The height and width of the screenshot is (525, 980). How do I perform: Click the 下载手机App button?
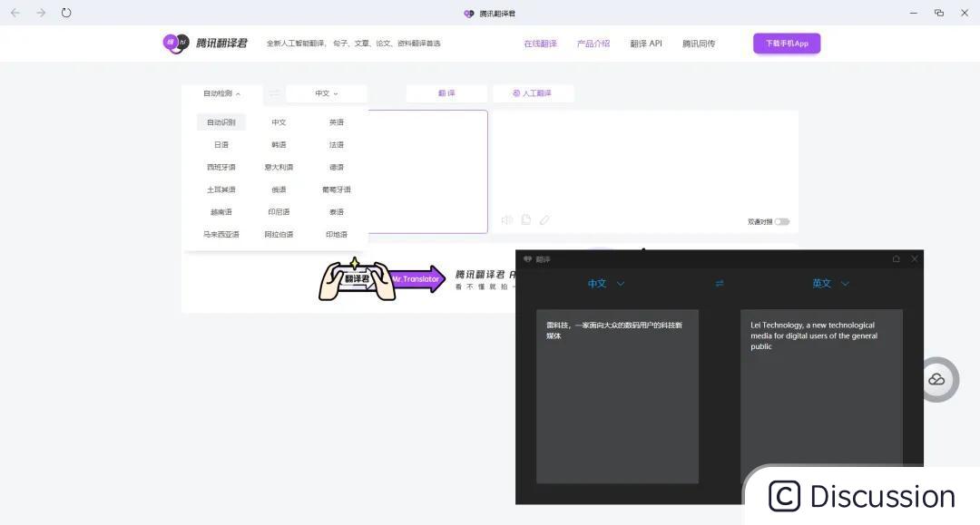pos(787,44)
